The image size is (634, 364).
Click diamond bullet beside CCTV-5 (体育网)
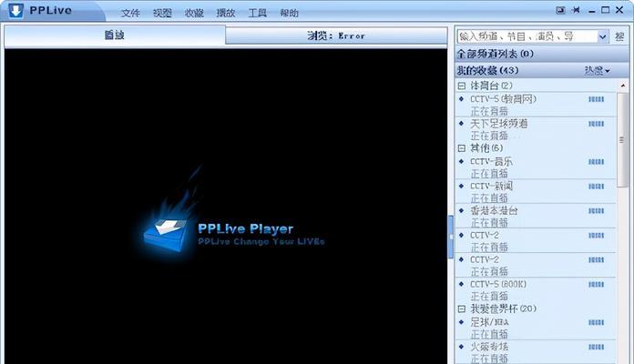461,99
